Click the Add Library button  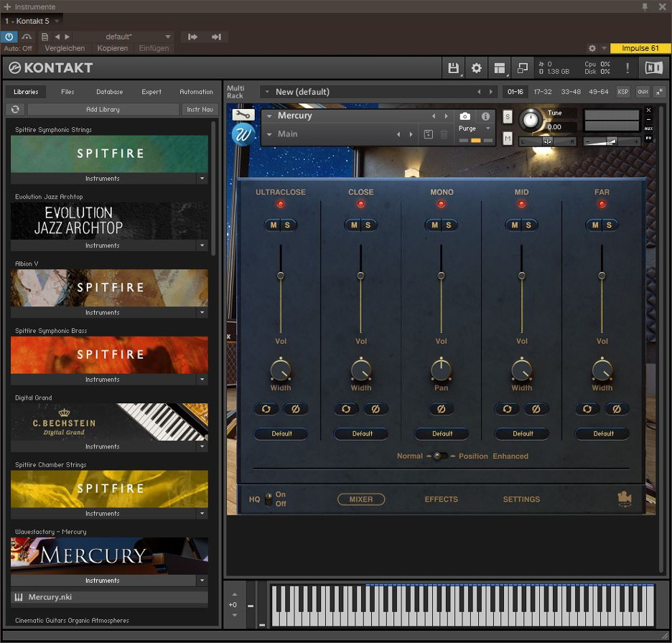103,109
